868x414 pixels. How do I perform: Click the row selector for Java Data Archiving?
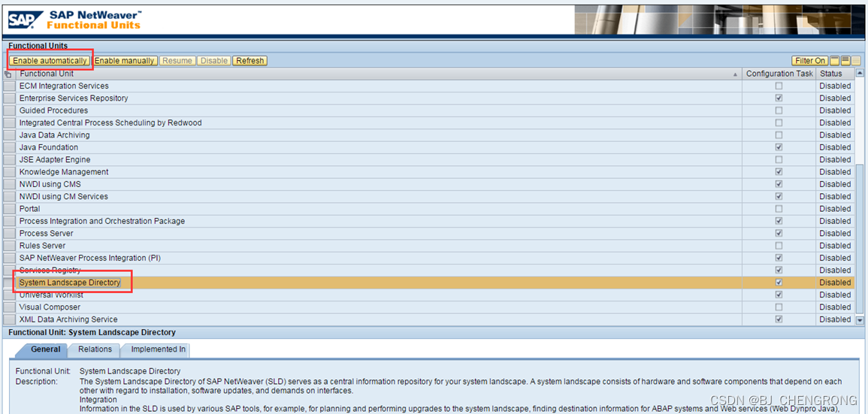pos(10,135)
